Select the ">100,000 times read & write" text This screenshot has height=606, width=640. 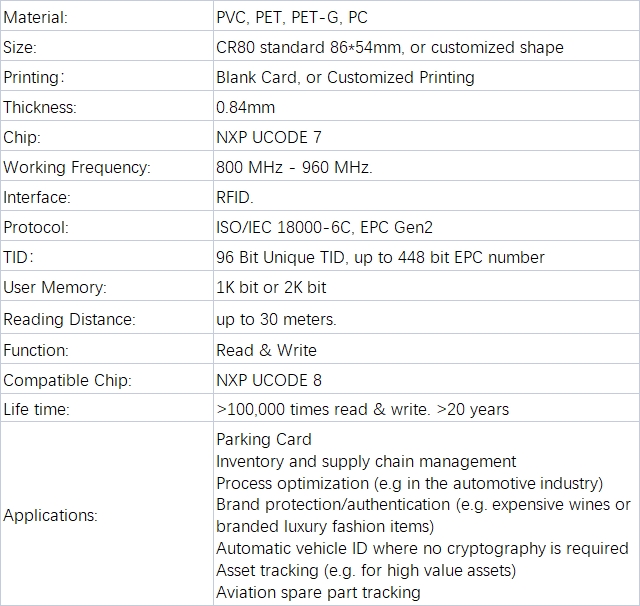point(322,409)
